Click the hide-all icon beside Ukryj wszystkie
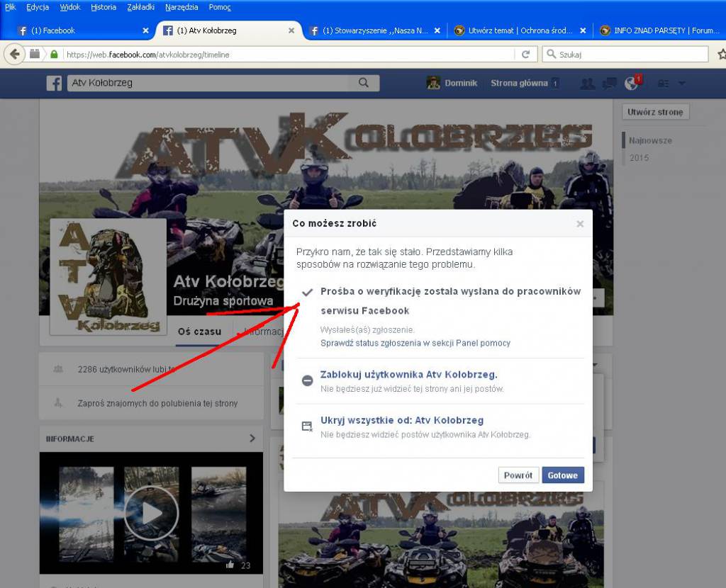 pos(308,426)
